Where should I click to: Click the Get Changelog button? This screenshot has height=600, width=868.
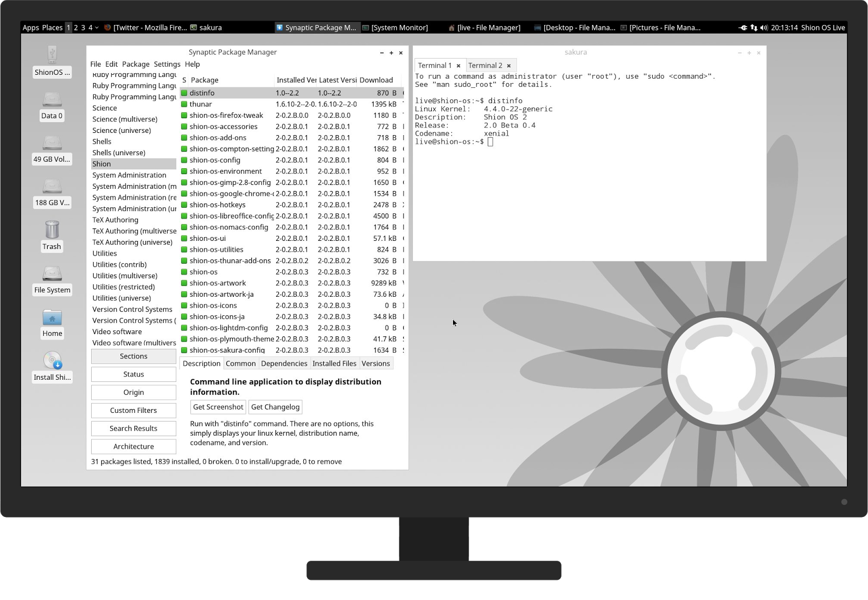[x=276, y=407]
